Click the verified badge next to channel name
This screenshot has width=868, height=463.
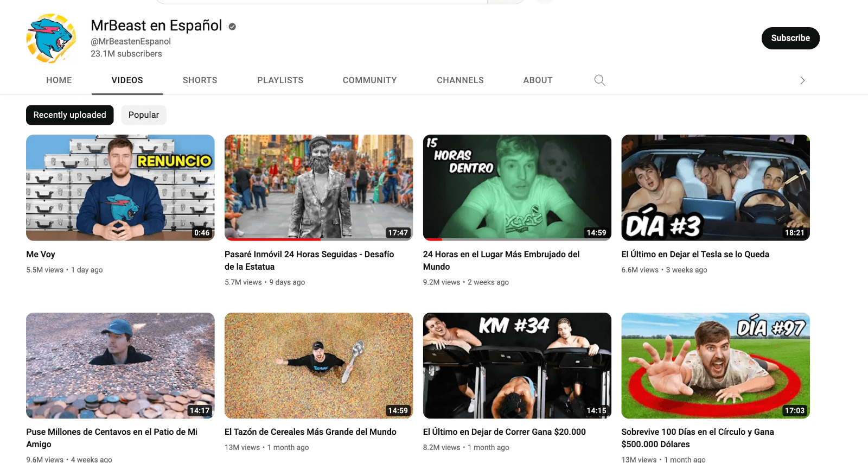point(232,27)
